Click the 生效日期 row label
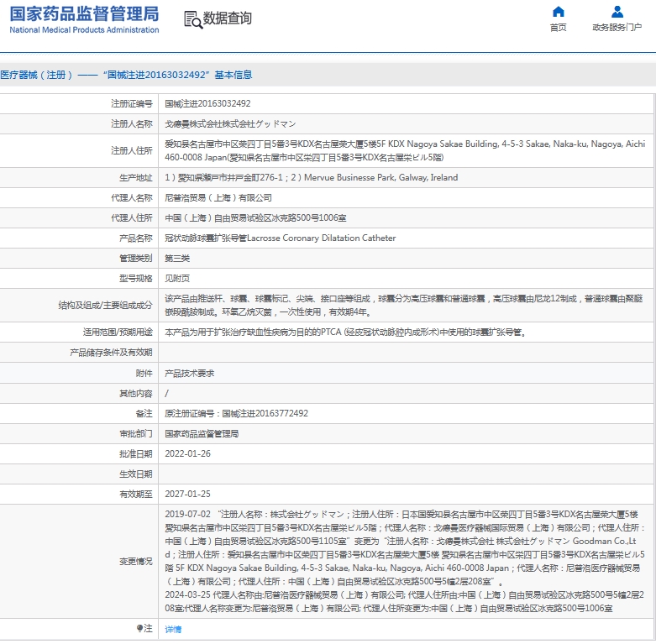 point(135,474)
